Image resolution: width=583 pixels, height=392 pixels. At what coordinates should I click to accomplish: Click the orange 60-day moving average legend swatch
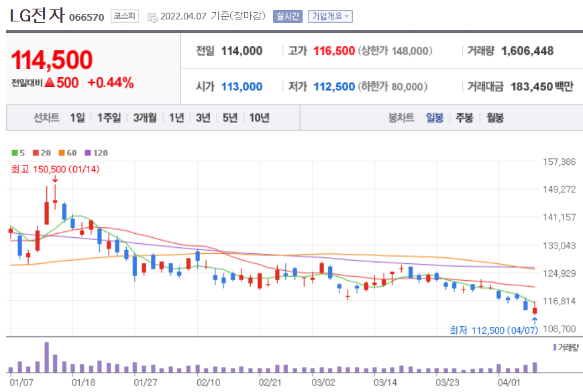point(62,153)
